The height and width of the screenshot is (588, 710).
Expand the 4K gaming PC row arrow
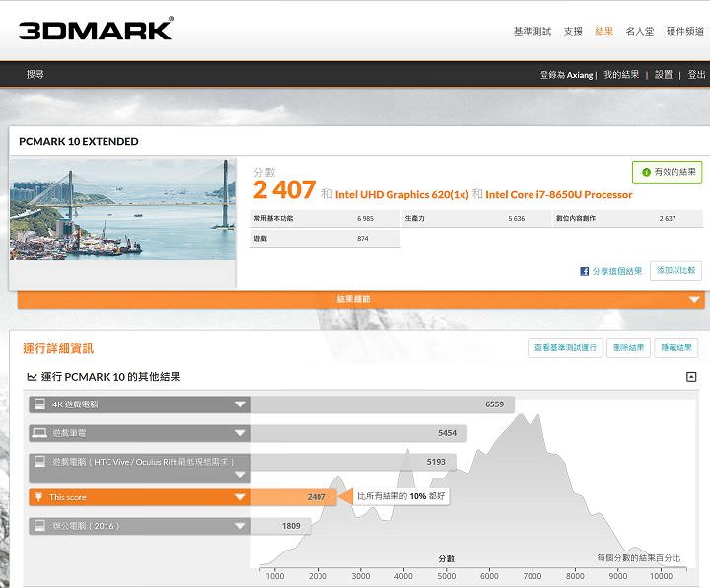(x=240, y=404)
